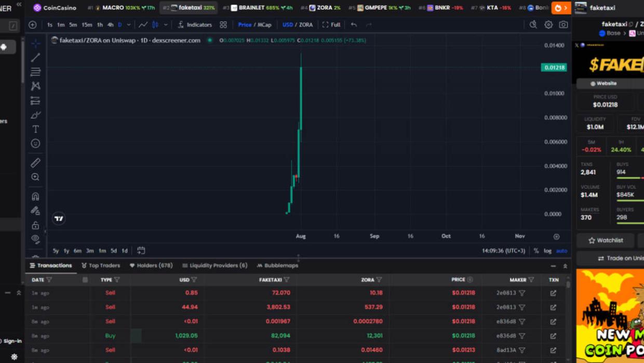Viewport: 644px width, 363px height.
Task: Select the 1s chart interval
Action: pos(49,24)
